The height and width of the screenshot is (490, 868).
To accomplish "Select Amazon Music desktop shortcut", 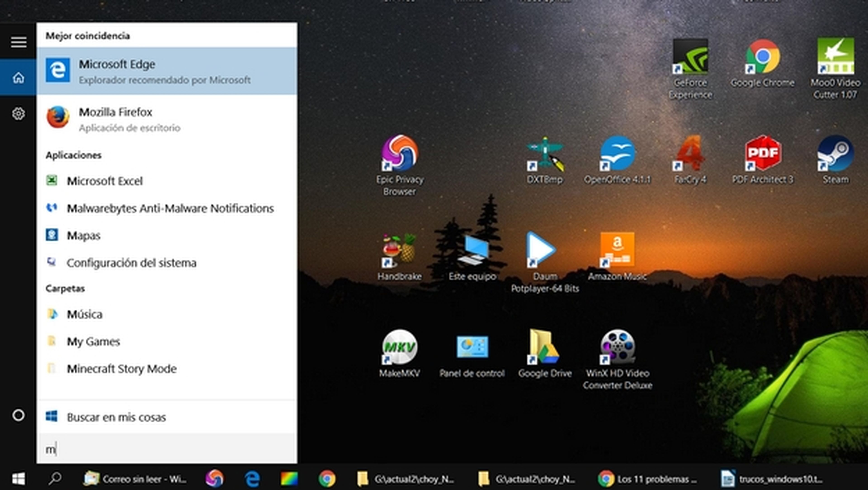I will 617,257.
